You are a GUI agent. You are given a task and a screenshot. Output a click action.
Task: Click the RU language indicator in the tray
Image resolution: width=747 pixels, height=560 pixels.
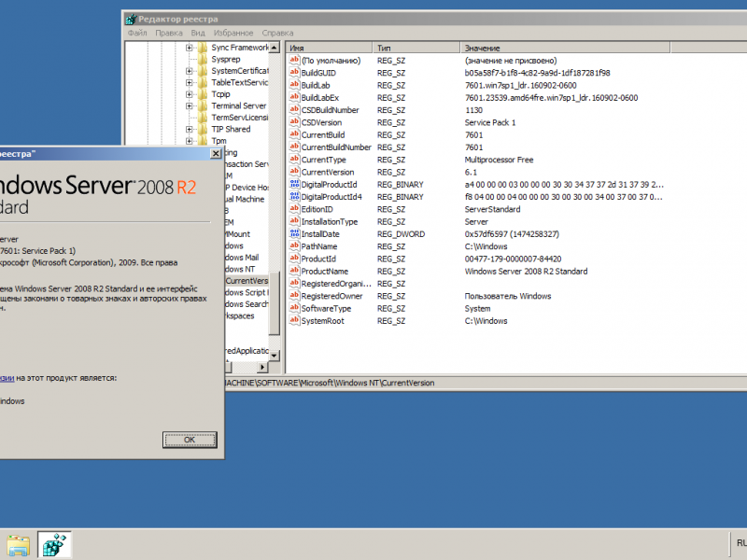click(741, 543)
